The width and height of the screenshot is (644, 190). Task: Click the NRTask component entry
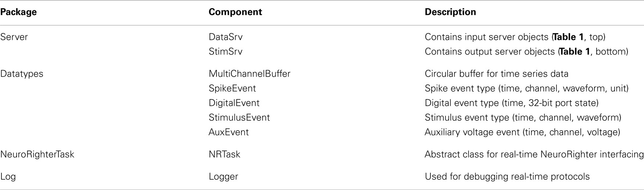(x=225, y=154)
